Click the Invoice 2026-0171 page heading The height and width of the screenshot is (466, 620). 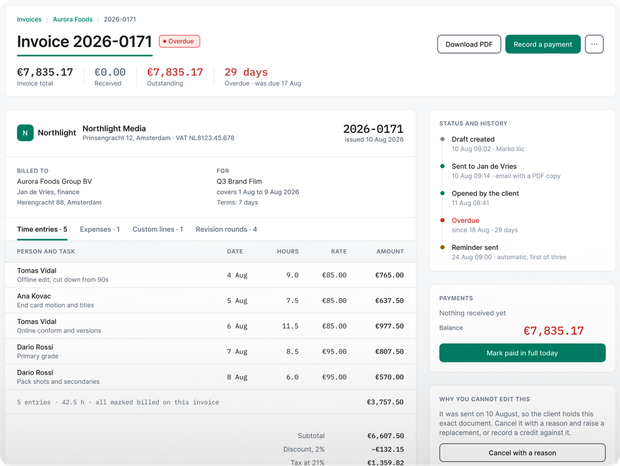pos(84,42)
